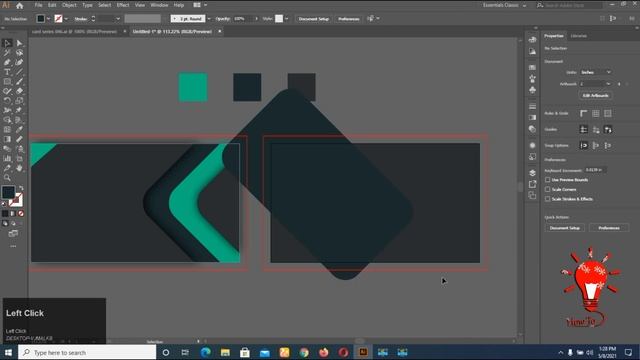Open the Artboards panel icon in dock
This screenshot has width=640, height=360.
532,196
